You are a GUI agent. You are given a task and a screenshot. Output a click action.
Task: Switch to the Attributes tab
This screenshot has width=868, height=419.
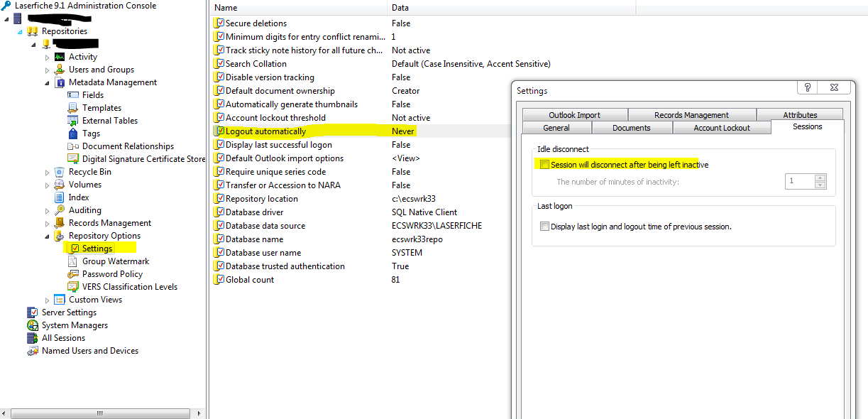(800, 115)
